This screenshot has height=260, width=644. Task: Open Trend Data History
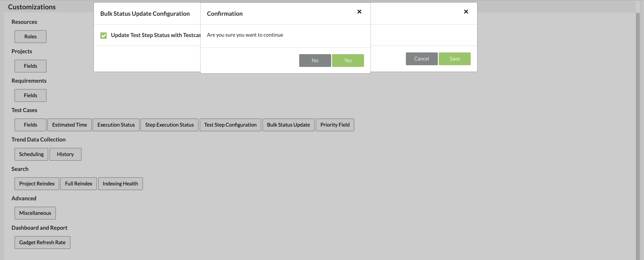(65, 154)
